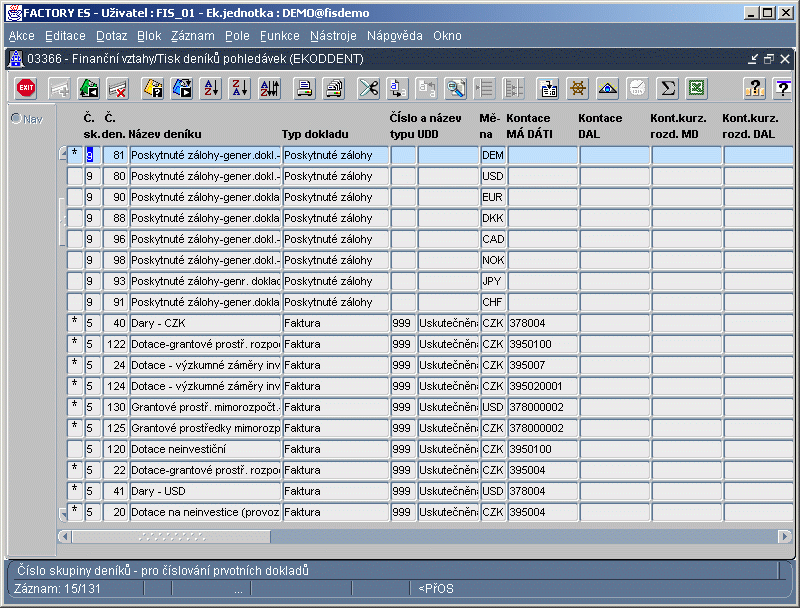Viewport: 800px width, 608px height.
Task: Click Typ dokladu Faktura in Dary - USD row
Action: pos(336,491)
